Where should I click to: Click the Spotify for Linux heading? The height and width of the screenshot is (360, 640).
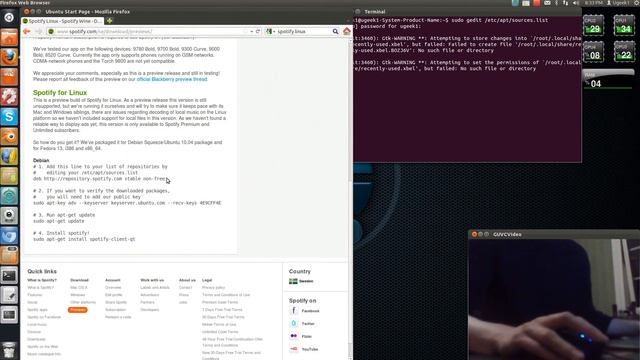[60, 93]
